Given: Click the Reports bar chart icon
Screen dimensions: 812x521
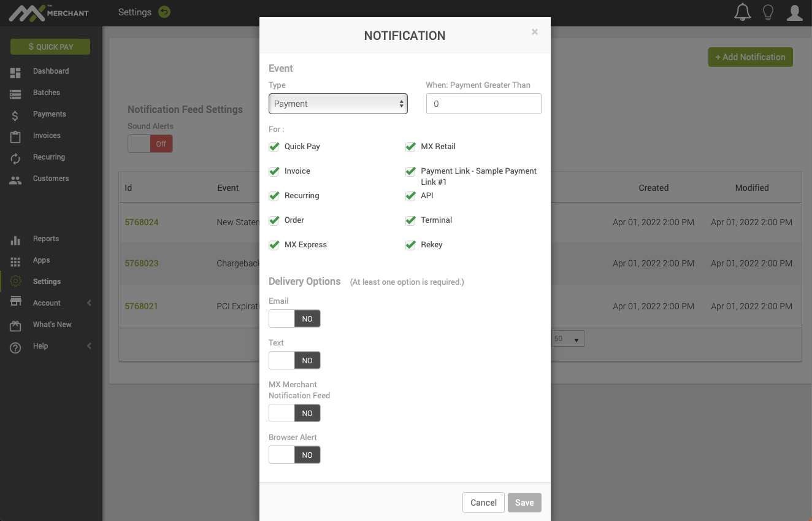Looking at the screenshot, I should [15, 239].
